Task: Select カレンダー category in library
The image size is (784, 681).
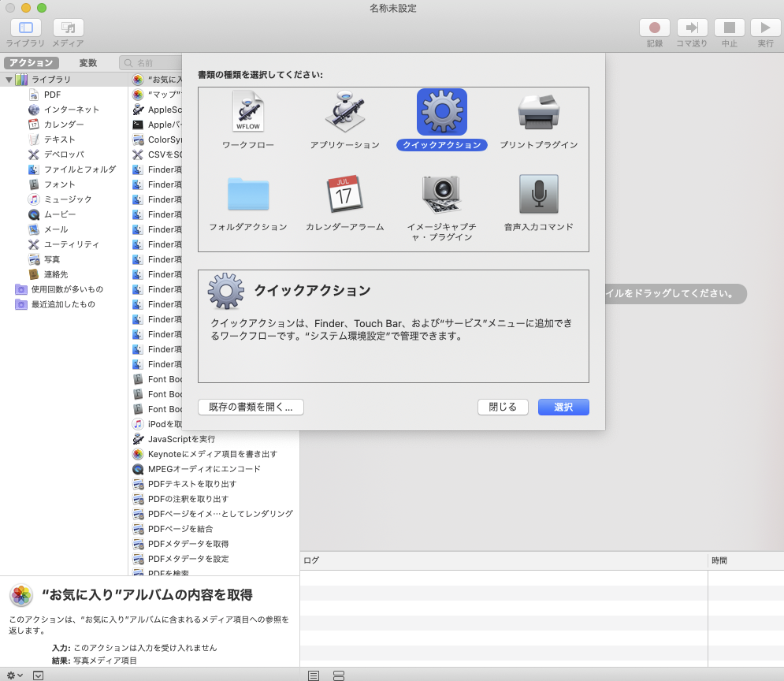Action: 64,125
